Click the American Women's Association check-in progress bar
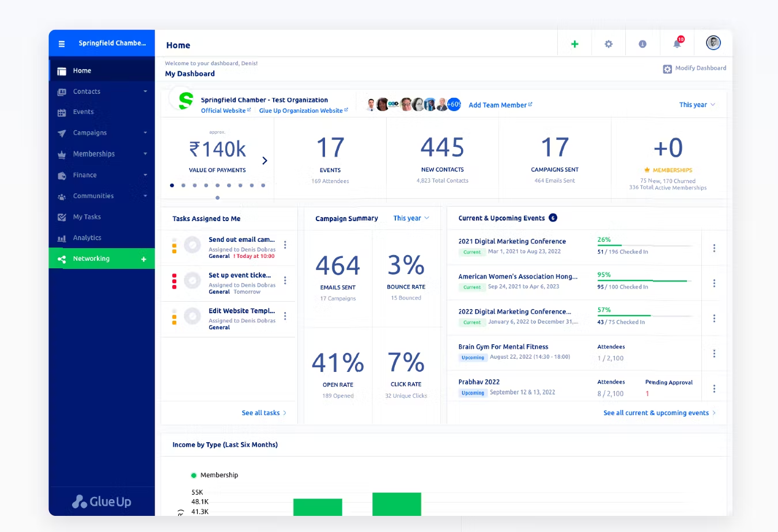Image resolution: width=778 pixels, height=532 pixels. 644,281
